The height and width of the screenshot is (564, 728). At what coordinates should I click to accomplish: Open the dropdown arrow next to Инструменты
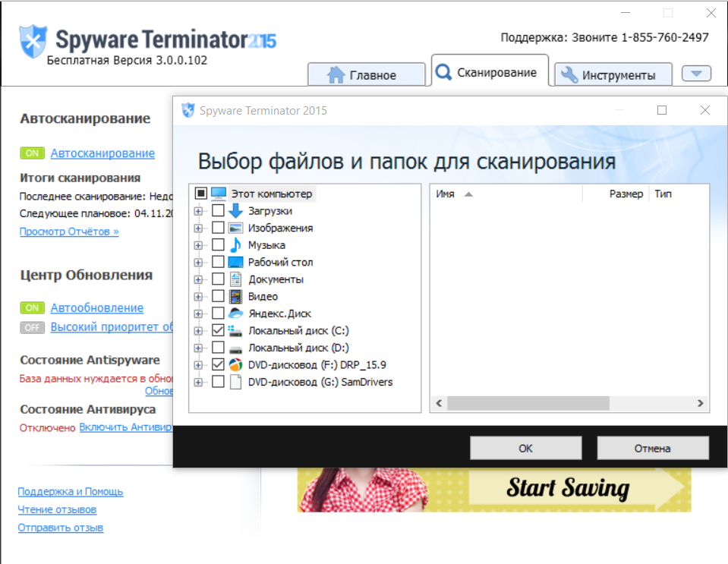696,74
